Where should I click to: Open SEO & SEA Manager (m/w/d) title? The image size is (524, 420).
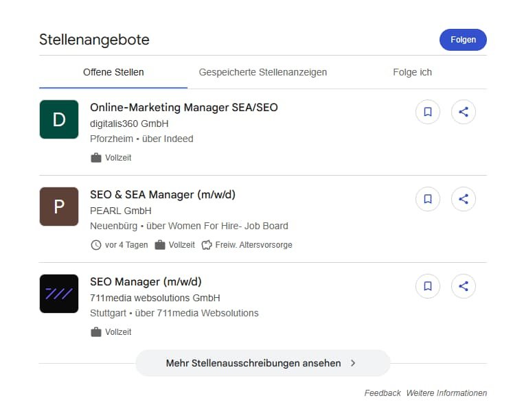pyautogui.click(x=163, y=195)
